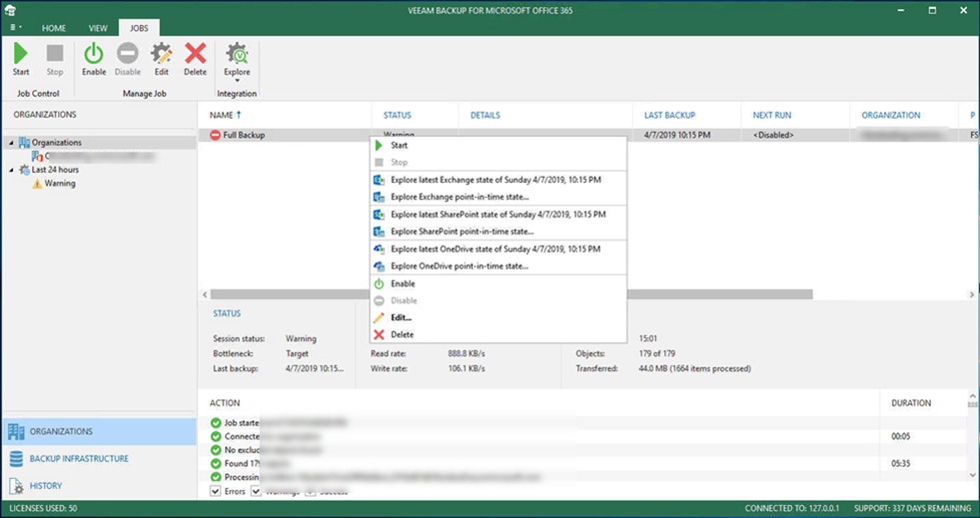This screenshot has width=980, height=518.
Task: Click the pencil icon beside Edit menu entry
Action: (379, 317)
